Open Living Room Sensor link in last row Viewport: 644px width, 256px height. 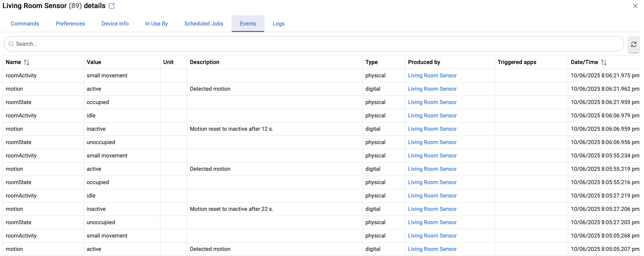[432, 249]
